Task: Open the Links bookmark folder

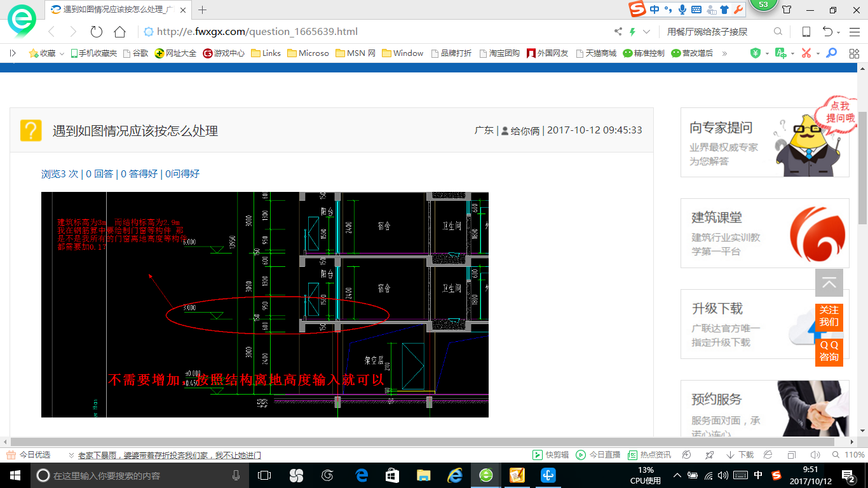Action: (266, 53)
